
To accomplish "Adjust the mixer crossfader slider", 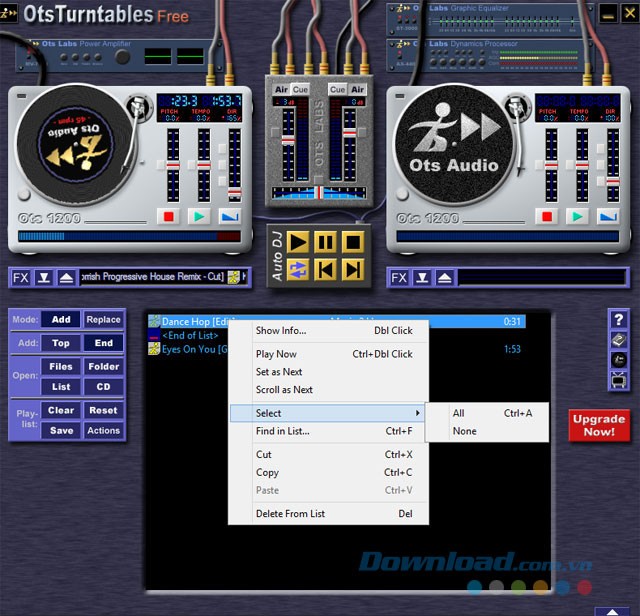I will click(x=318, y=191).
